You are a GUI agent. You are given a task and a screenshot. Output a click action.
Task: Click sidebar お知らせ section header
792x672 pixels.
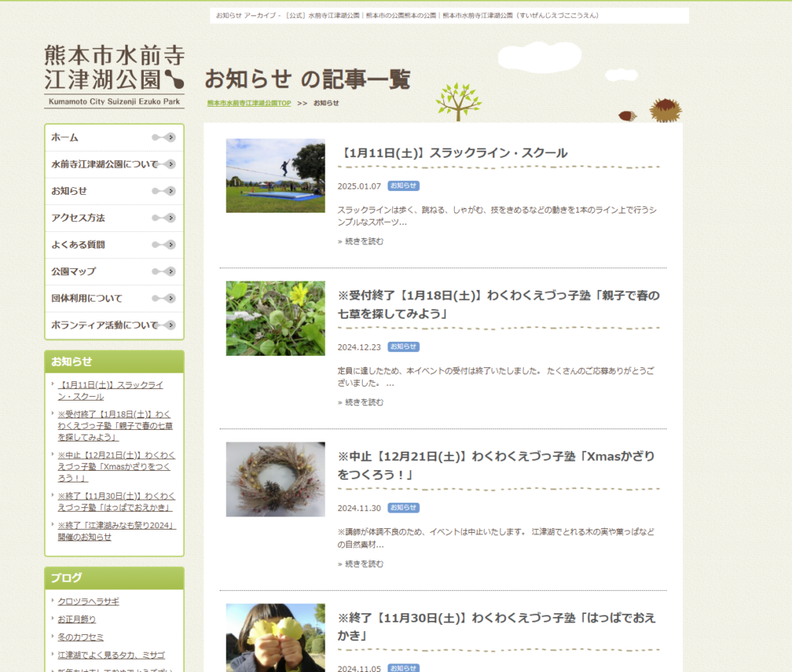[x=114, y=361]
